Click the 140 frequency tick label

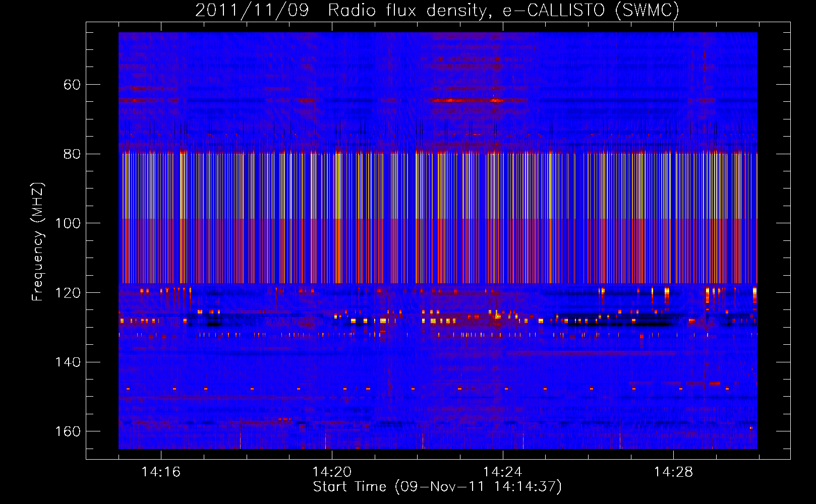[68, 362]
